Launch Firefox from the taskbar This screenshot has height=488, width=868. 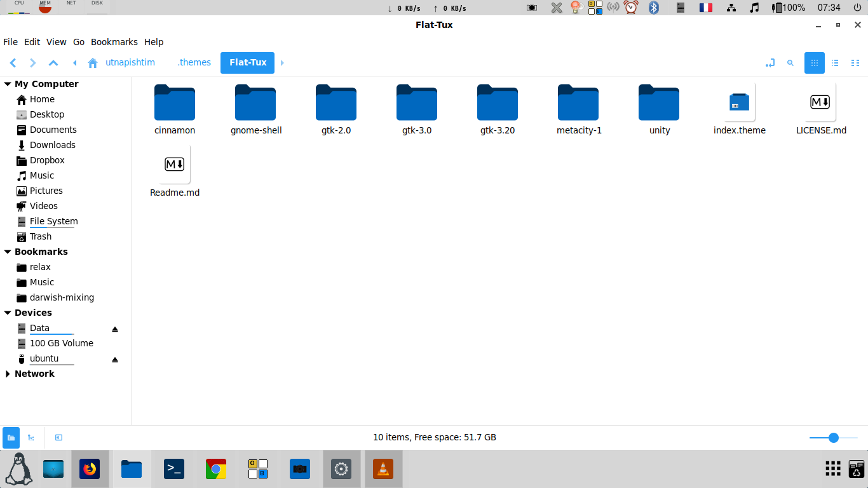click(90, 470)
